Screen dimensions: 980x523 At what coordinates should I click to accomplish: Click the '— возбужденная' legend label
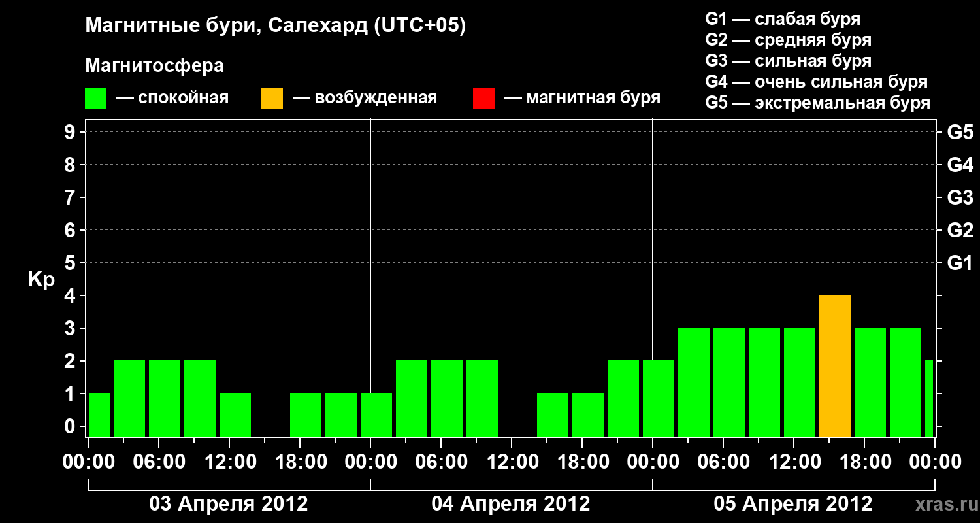(x=365, y=98)
